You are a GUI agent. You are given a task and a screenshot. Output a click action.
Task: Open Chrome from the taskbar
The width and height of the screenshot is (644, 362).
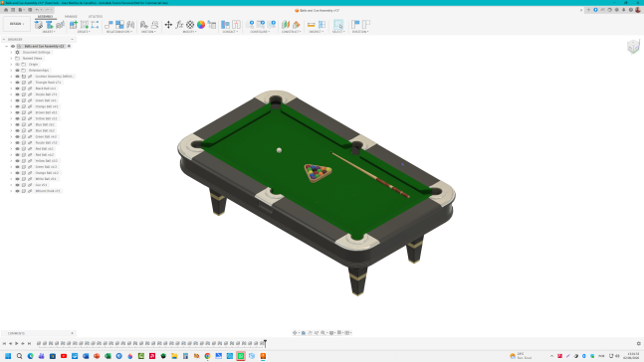pyautogui.click(x=208, y=356)
